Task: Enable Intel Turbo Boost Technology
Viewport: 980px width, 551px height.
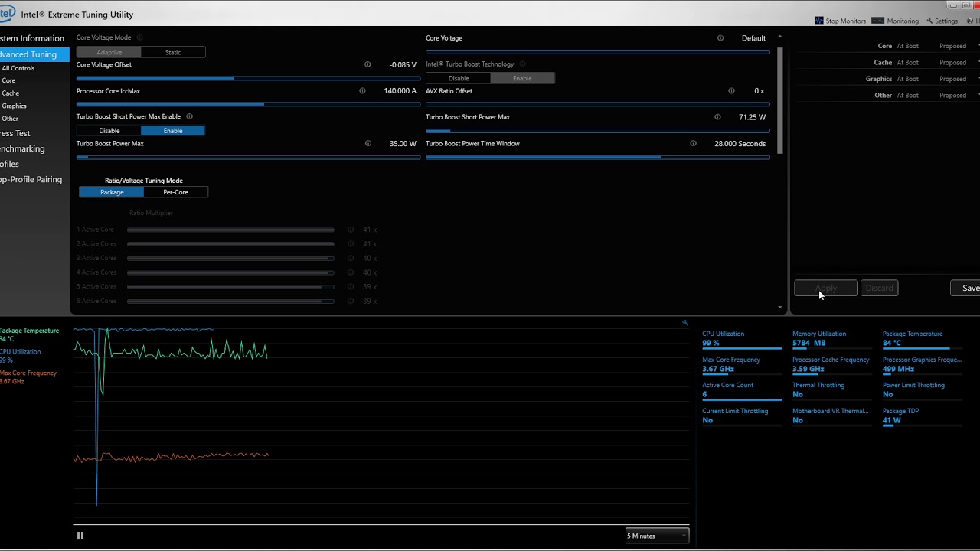Action: (522, 78)
